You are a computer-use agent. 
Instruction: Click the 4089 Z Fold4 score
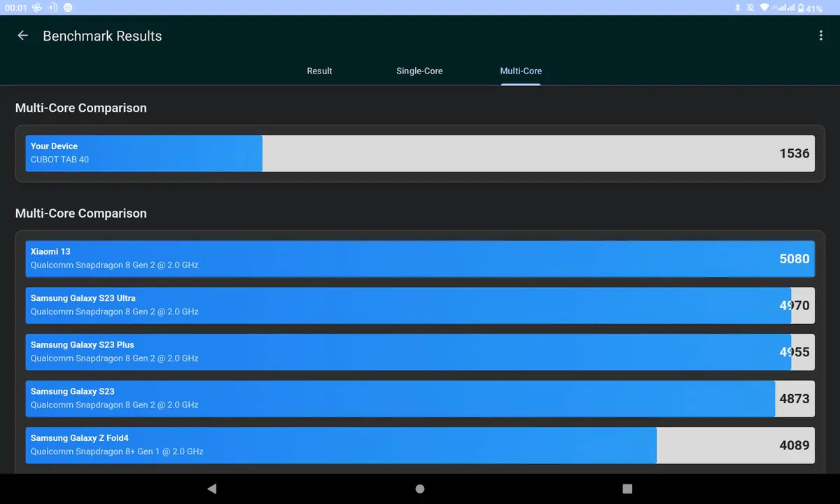click(x=794, y=445)
